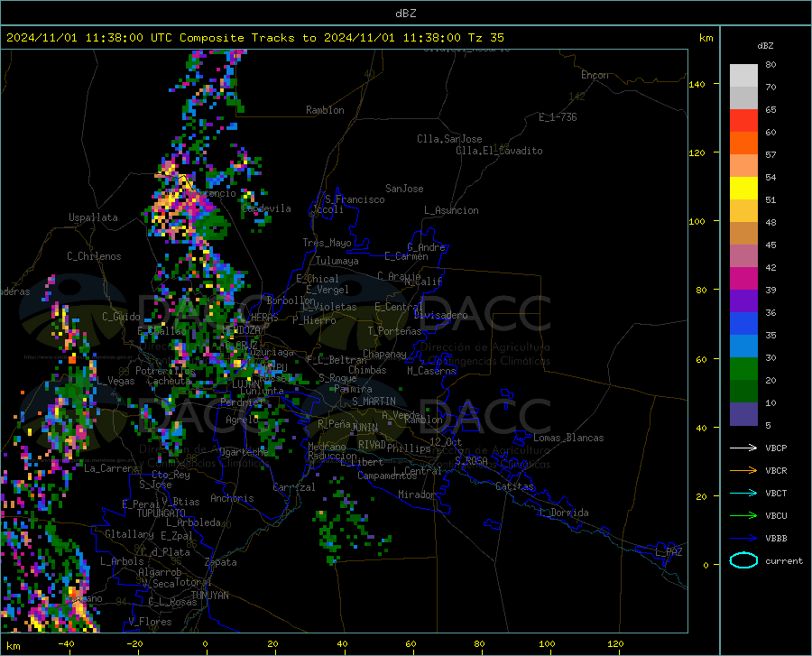Select the red 65 dBZ legend swatch
812x656 pixels.
click(x=743, y=121)
